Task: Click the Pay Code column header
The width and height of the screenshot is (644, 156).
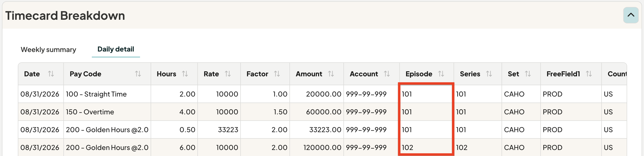Action: 107,74
